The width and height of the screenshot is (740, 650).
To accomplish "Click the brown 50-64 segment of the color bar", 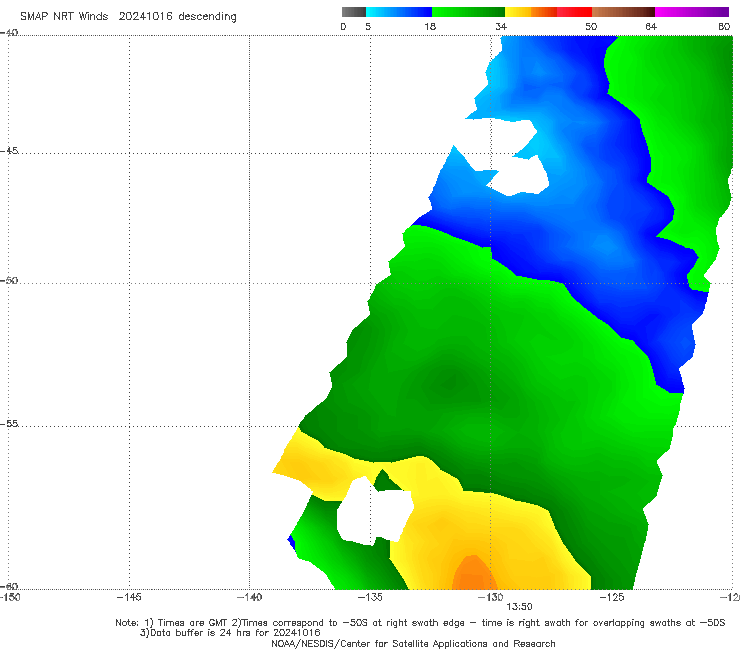I will [623, 12].
